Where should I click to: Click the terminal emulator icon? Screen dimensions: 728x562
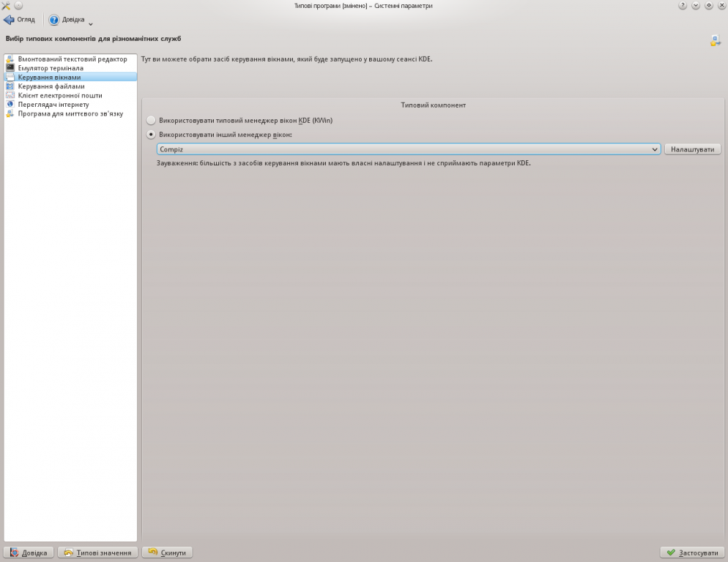[x=10, y=68]
